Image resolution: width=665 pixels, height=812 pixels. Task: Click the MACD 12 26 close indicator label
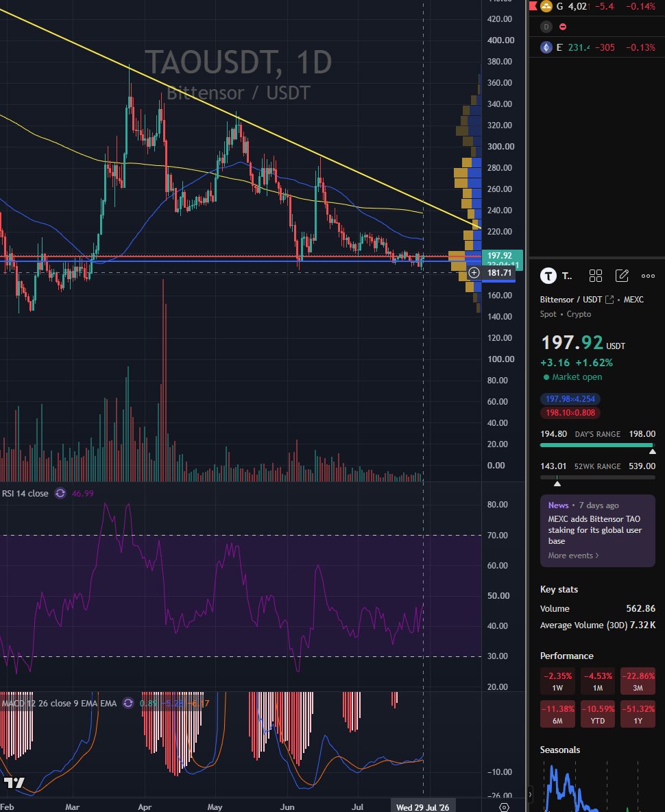(x=59, y=703)
